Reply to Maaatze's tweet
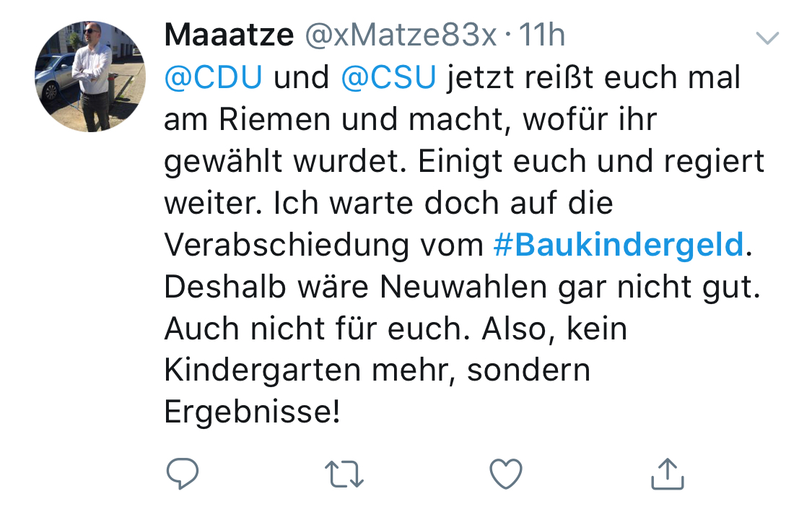Viewport: 812px width, 507px height. pyautogui.click(x=182, y=474)
